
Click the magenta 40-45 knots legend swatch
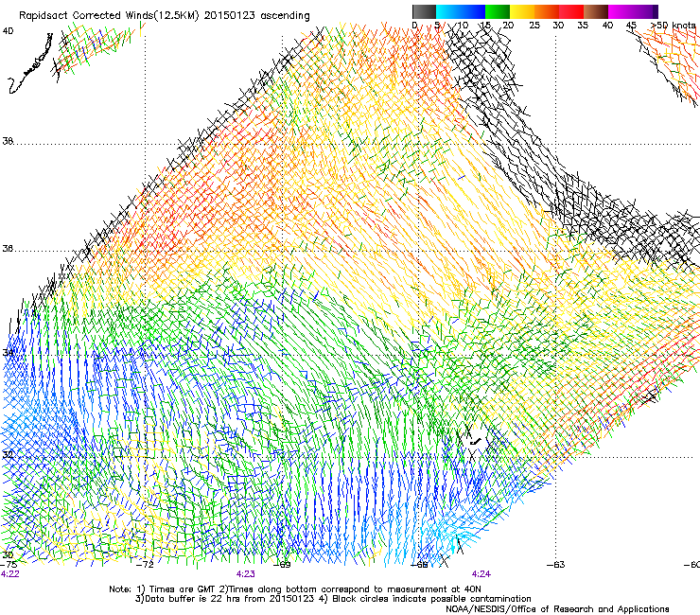click(x=621, y=11)
